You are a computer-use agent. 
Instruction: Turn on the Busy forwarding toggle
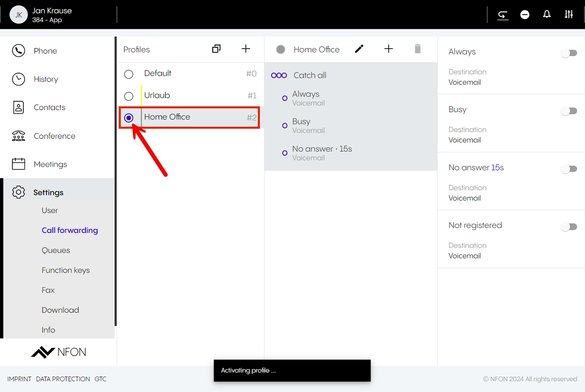click(x=569, y=111)
